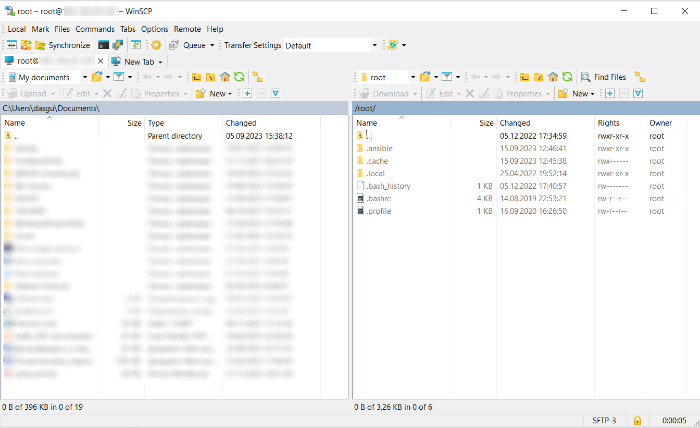Refresh the remote directory listing
Image resolution: width=700 pixels, height=428 pixels.
567,77
